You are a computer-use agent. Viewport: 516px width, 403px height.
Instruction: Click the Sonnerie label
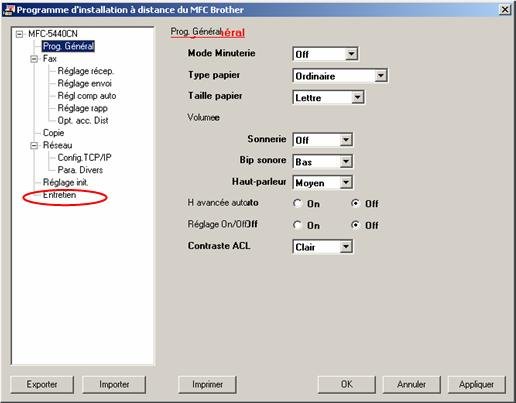pos(267,139)
